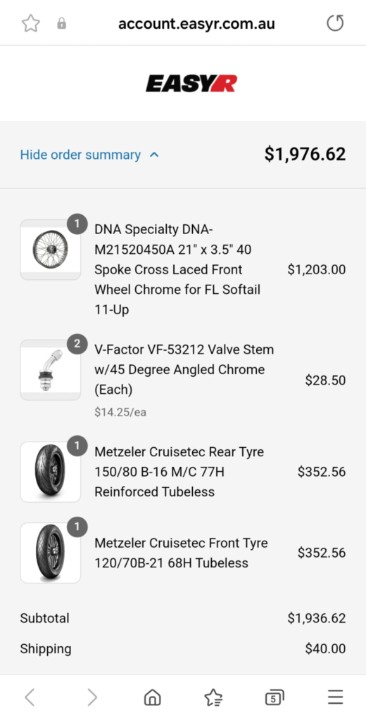Open the tabs switcher showing 5 tabs

[275, 698]
